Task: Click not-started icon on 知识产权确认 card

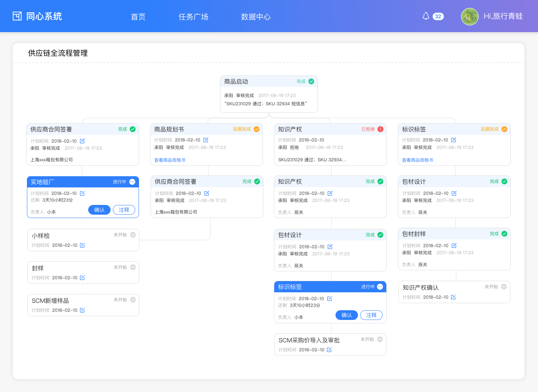Action: [x=504, y=287]
